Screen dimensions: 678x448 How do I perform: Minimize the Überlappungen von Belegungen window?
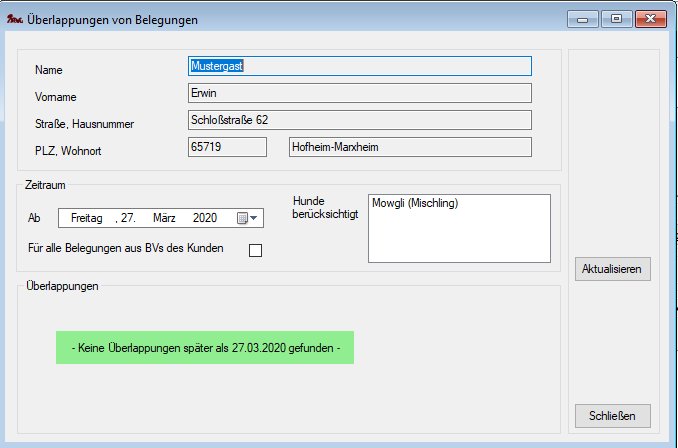pyautogui.click(x=583, y=19)
